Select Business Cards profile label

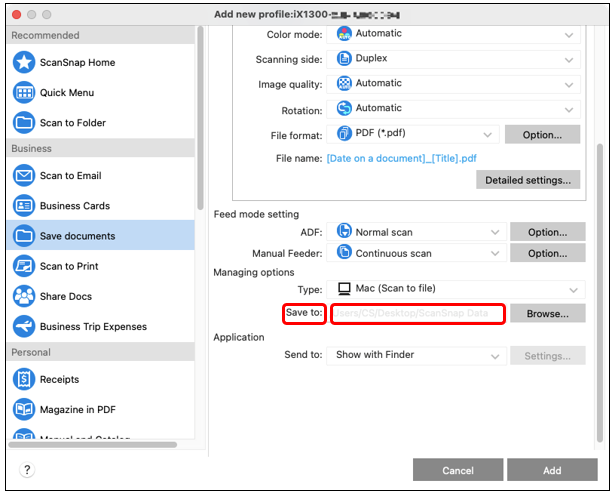(75, 206)
